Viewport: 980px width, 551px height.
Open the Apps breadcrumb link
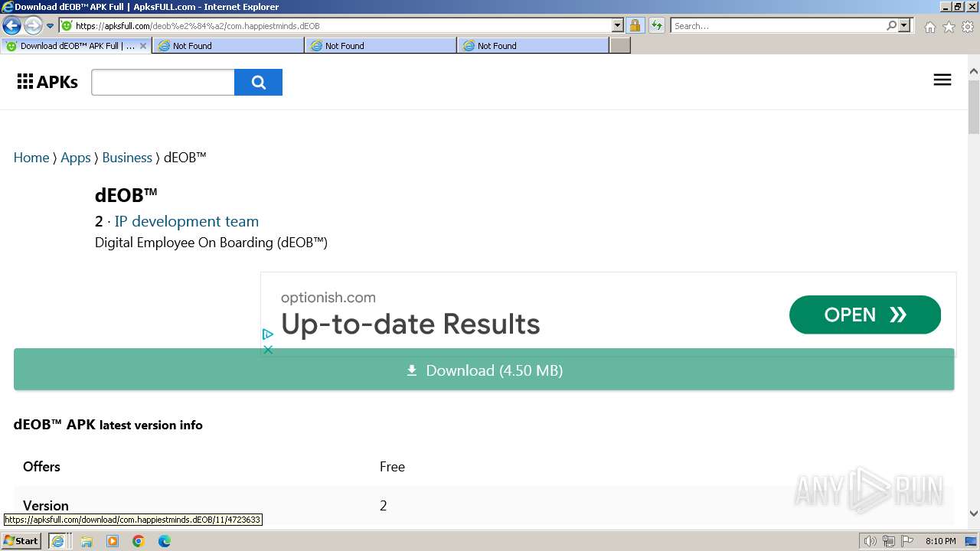pyautogui.click(x=76, y=158)
